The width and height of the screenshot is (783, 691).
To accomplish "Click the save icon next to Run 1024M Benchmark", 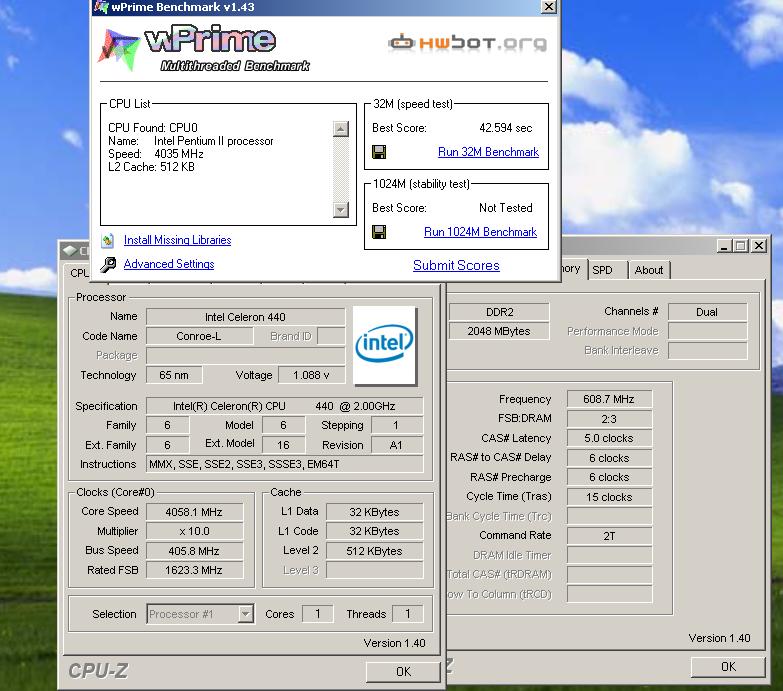I will [x=379, y=232].
